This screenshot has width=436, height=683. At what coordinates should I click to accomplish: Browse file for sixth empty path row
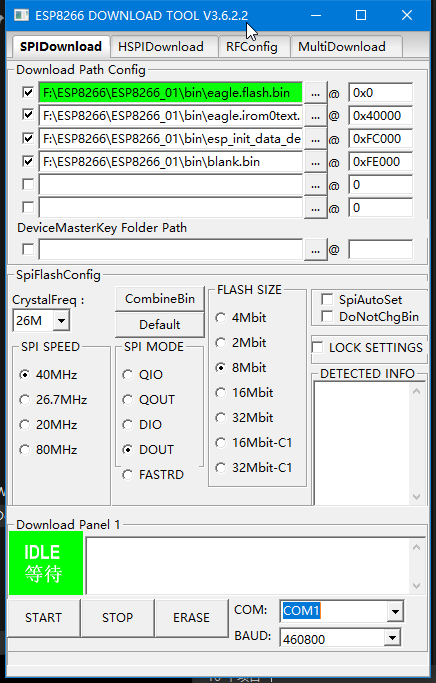point(316,208)
